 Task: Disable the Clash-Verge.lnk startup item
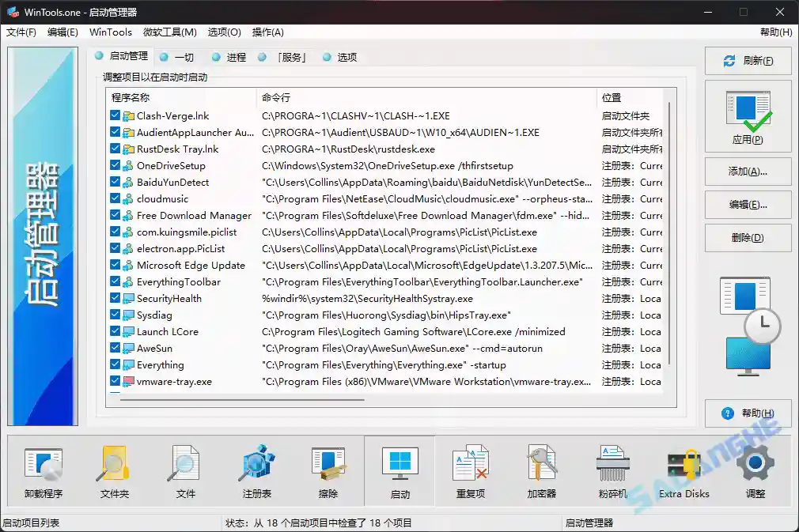point(116,115)
